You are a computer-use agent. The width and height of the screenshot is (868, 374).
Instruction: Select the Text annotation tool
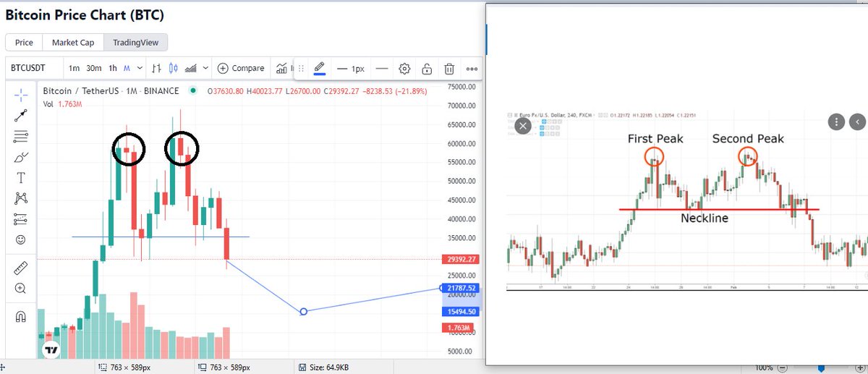(21, 177)
